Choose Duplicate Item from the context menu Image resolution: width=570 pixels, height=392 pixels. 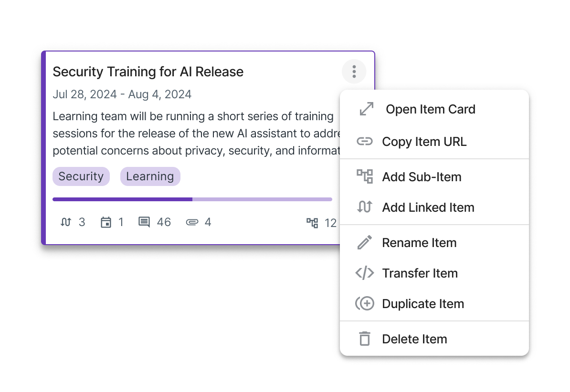423,304
